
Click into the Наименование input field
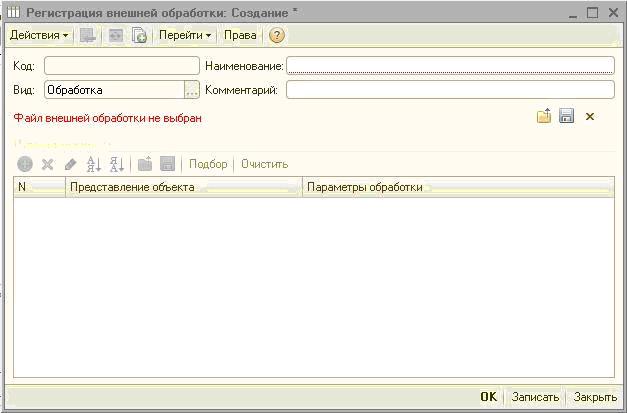pyautogui.click(x=449, y=65)
